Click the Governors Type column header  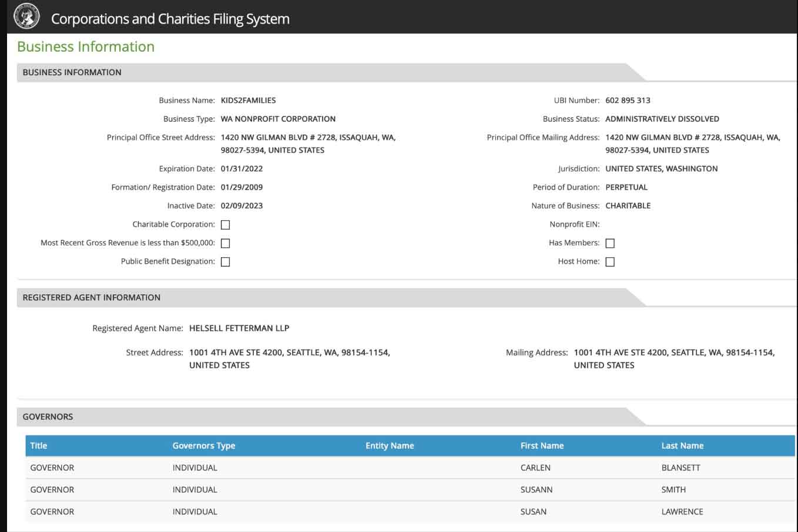[x=203, y=446]
